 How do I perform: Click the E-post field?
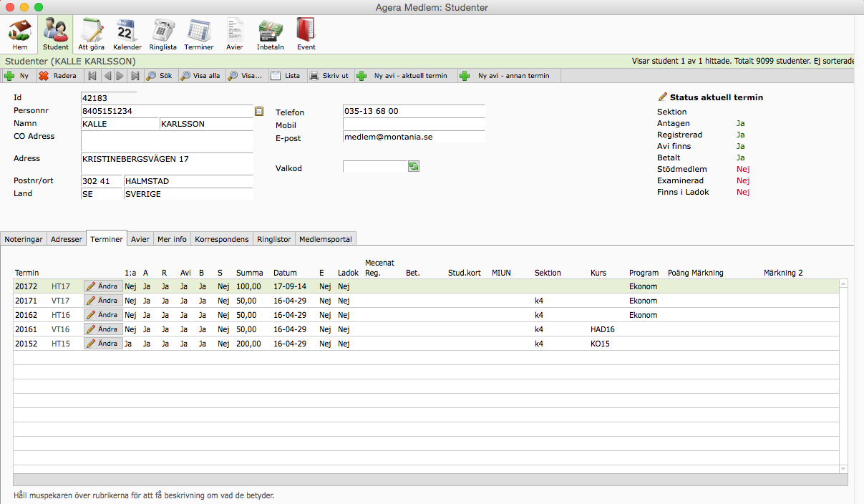tap(414, 136)
